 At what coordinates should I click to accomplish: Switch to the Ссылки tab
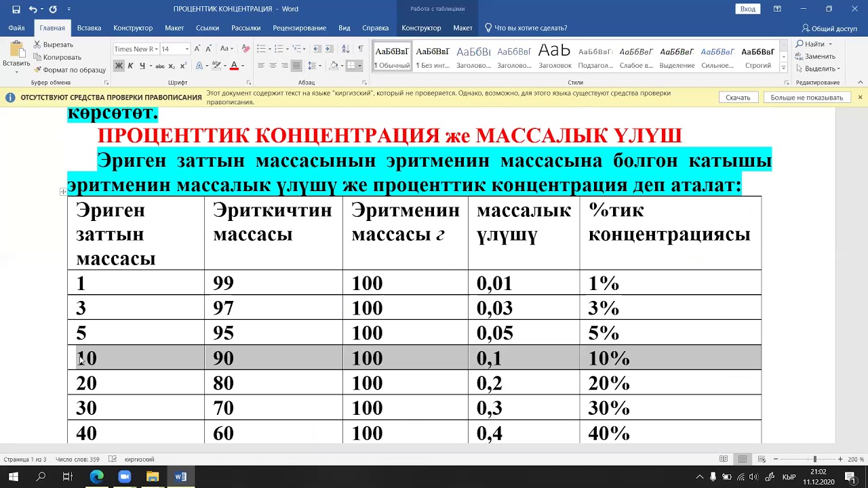[208, 28]
